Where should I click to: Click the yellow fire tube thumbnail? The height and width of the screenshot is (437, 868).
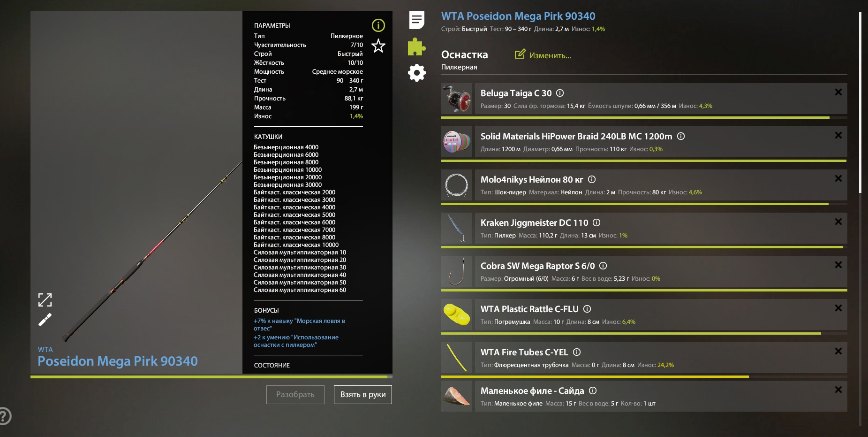coord(457,358)
